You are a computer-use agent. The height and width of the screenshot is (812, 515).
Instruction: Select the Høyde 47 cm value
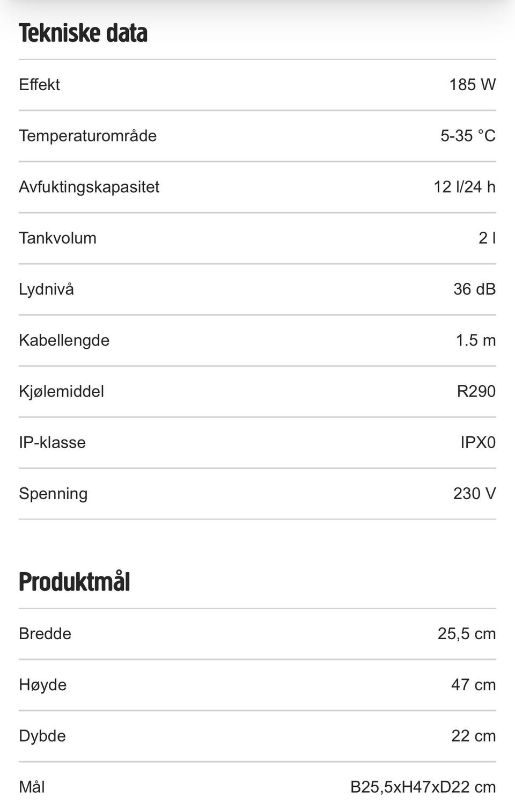click(x=473, y=685)
